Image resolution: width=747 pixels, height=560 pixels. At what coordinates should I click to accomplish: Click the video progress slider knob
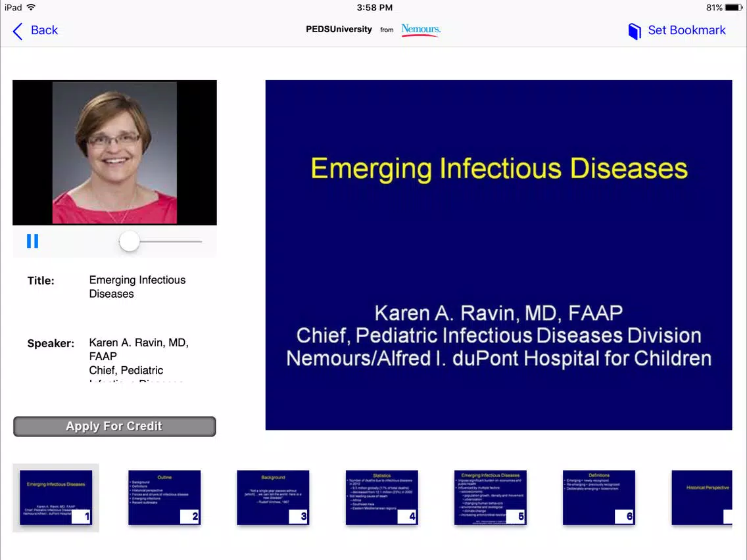pyautogui.click(x=129, y=241)
